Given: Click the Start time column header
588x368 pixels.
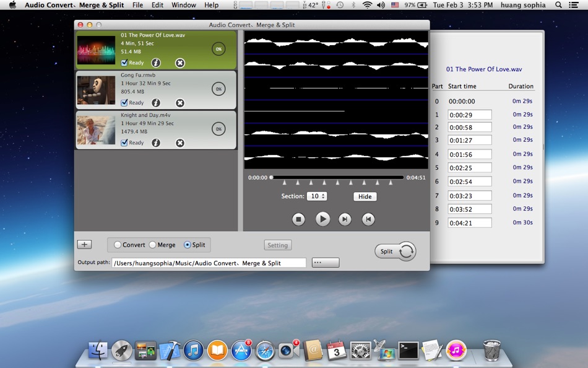Looking at the screenshot, I should point(462,86).
